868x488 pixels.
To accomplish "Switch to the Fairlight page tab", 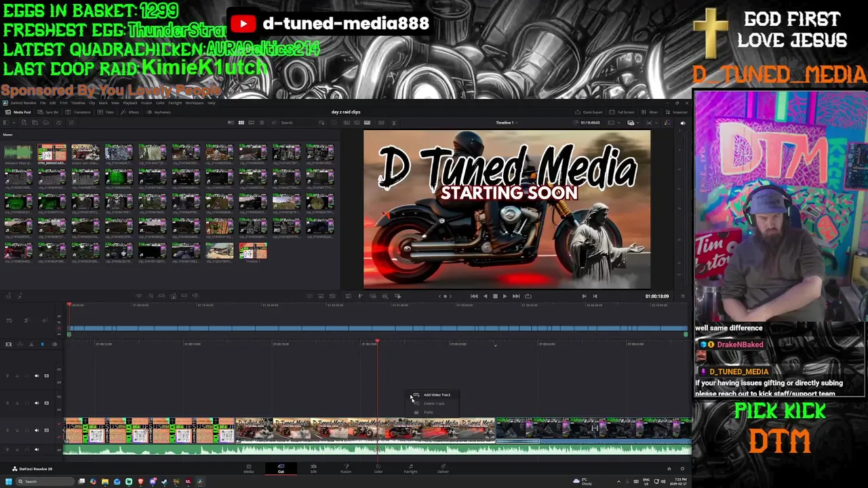I will tap(410, 468).
